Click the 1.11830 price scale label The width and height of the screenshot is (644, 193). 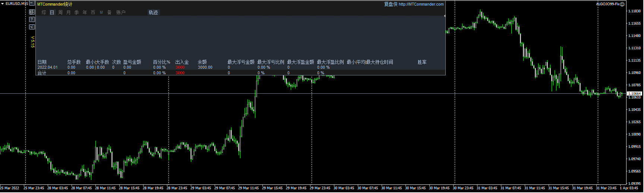634,11
